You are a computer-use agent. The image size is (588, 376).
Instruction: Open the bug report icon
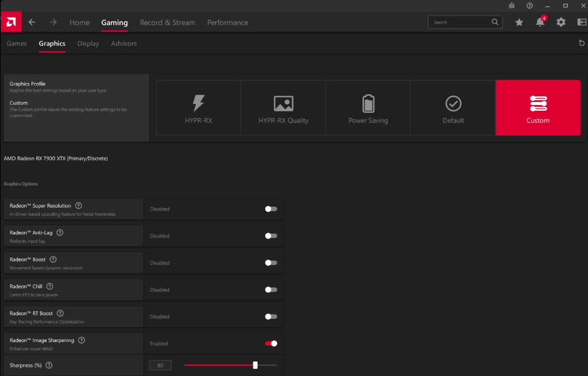[x=512, y=6]
